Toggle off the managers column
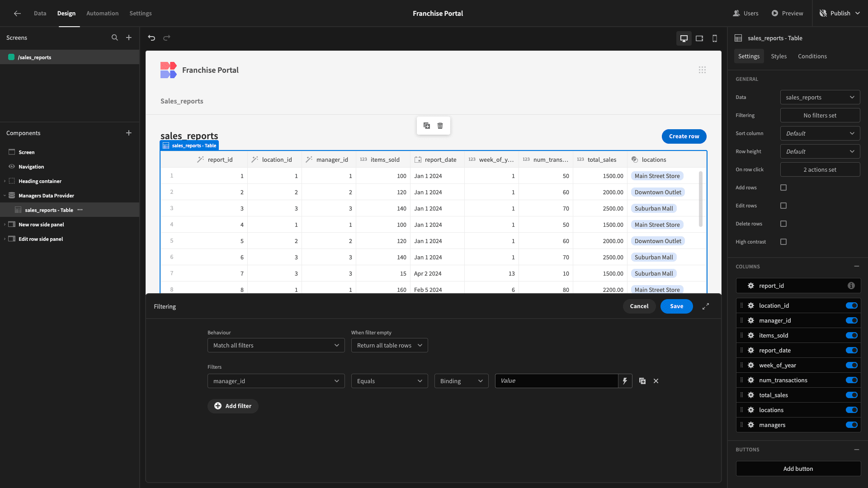Image resolution: width=868 pixels, height=488 pixels. tap(852, 425)
